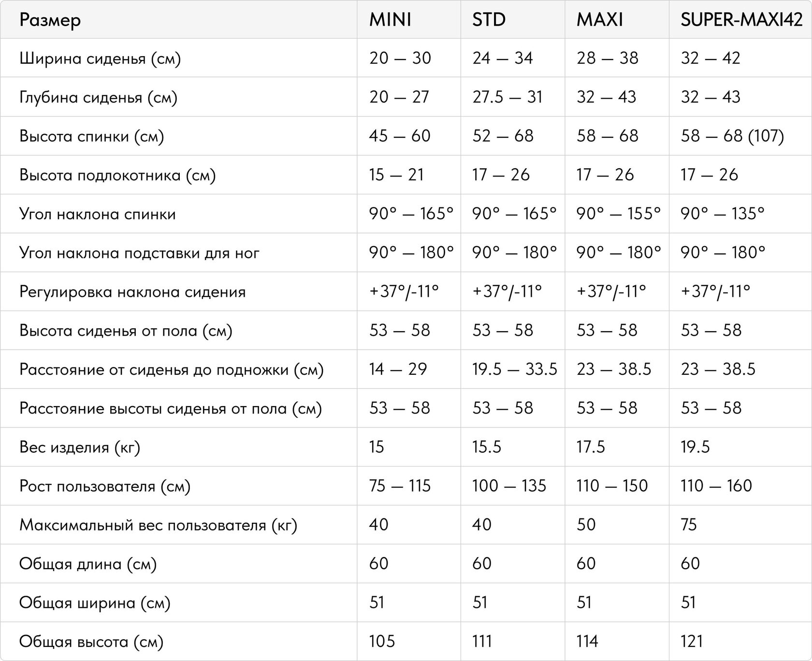Select the Общая длина row label
Screen dimensions: 812x661
[88, 564]
